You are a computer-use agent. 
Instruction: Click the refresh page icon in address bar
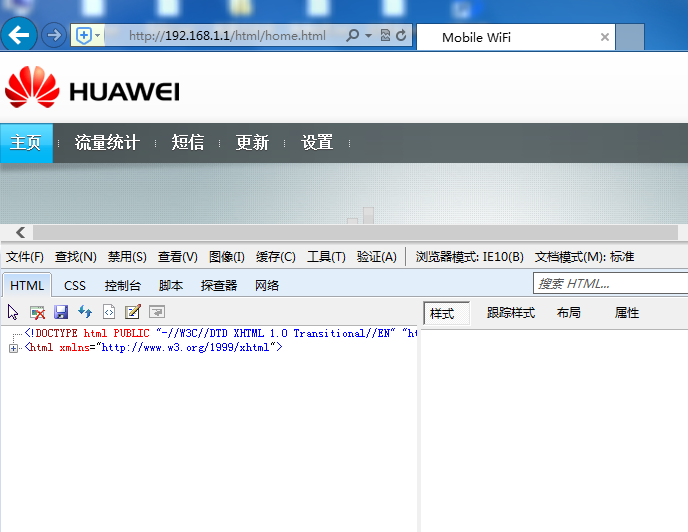click(402, 36)
